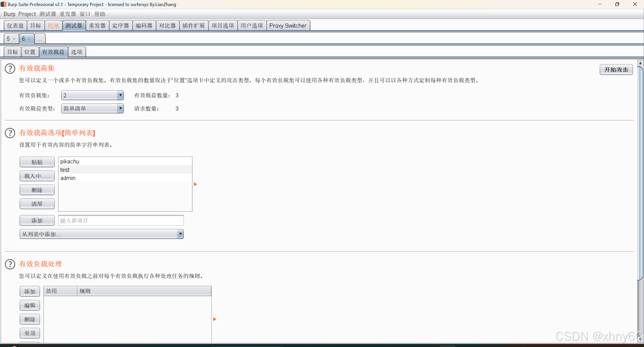The height and width of the screenshot is (347, 644).
Task: Click help icon beside 有效载荷集 heading
Action: coord(10,69)
